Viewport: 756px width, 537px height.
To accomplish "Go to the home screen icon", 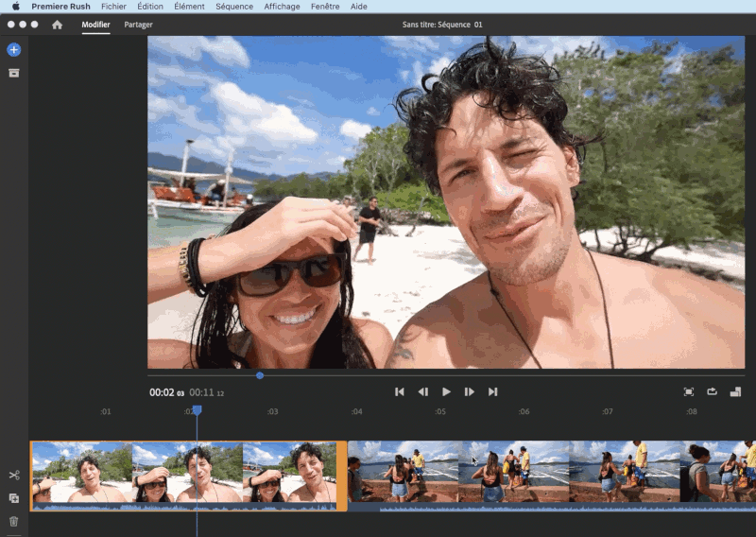I will pos(57,25).
